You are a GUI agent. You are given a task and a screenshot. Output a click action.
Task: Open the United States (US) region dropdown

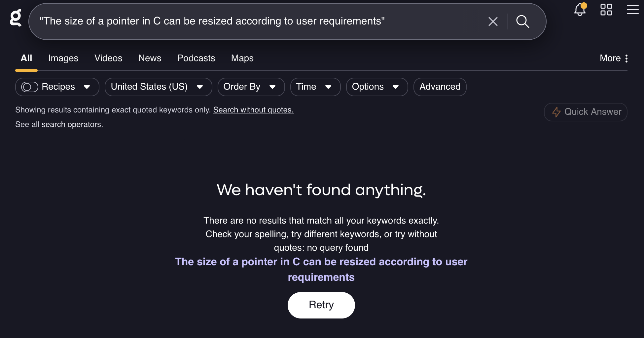pyautogui.click(x=158, y=87)
